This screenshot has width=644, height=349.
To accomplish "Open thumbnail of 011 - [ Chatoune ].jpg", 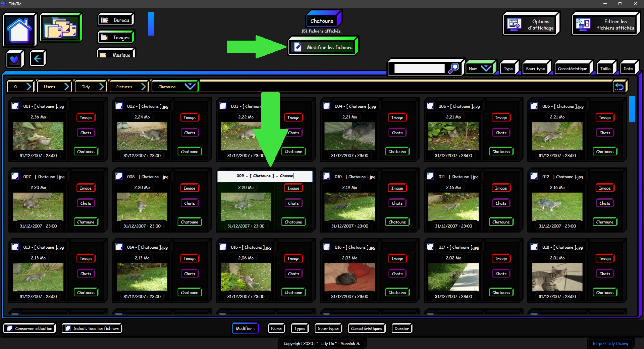I will point(453,206).
